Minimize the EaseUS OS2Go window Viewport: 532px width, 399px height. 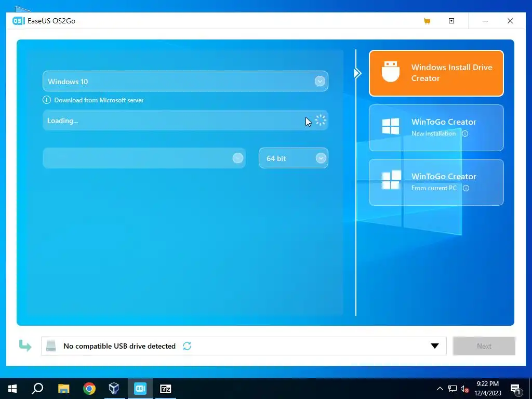tap(485, 21)
